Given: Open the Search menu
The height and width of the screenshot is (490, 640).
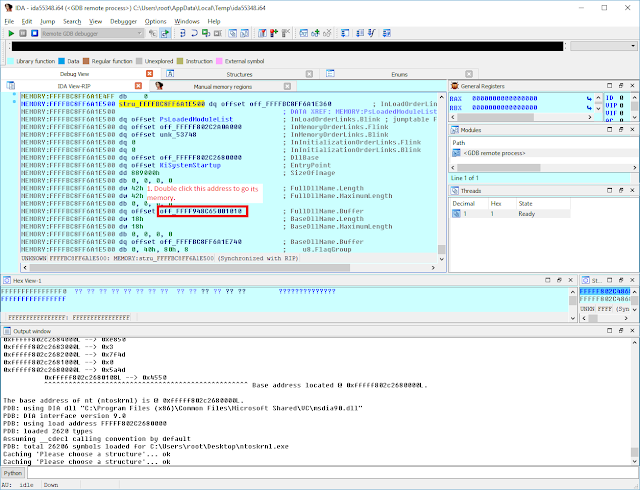Looking at the screenshot, I should click(72, 21).
